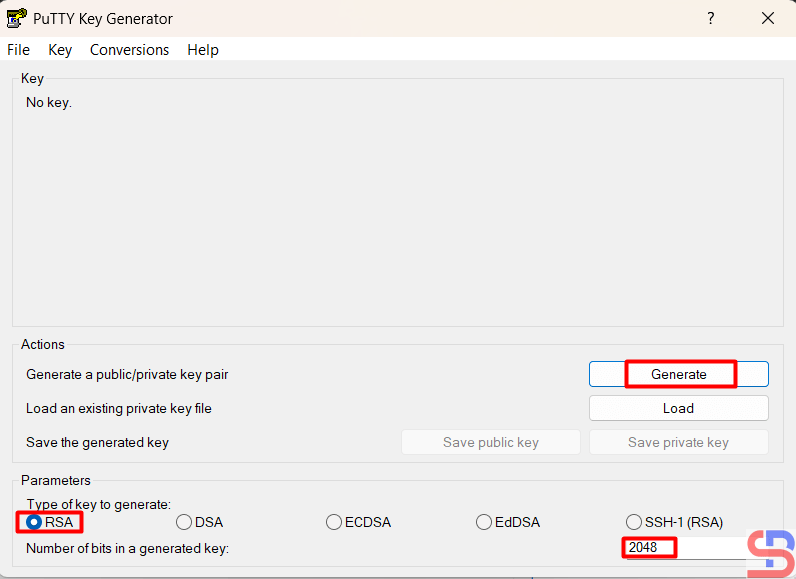Click the Save public key button
The image size is (796, 579).
point(490,442)
